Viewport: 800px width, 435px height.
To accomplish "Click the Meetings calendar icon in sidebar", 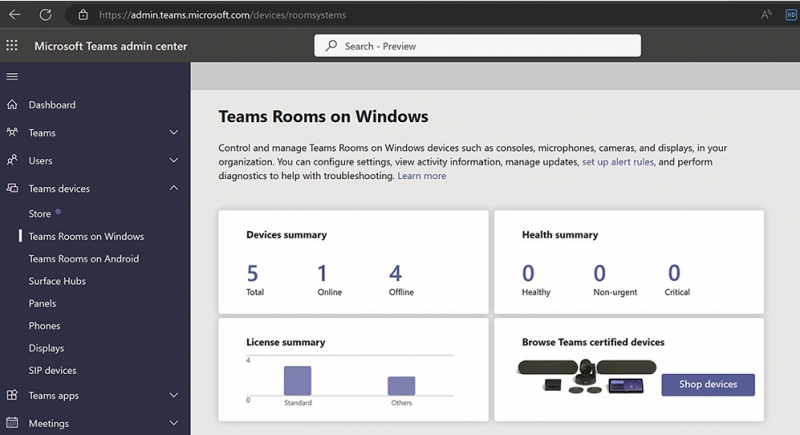I will click(12, 423).
